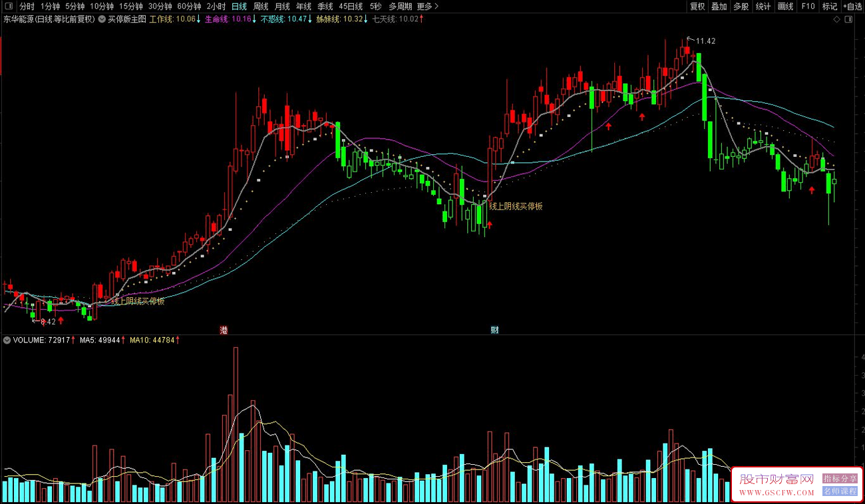Select the 10分钟 period tab

click(x=102, y=7)
